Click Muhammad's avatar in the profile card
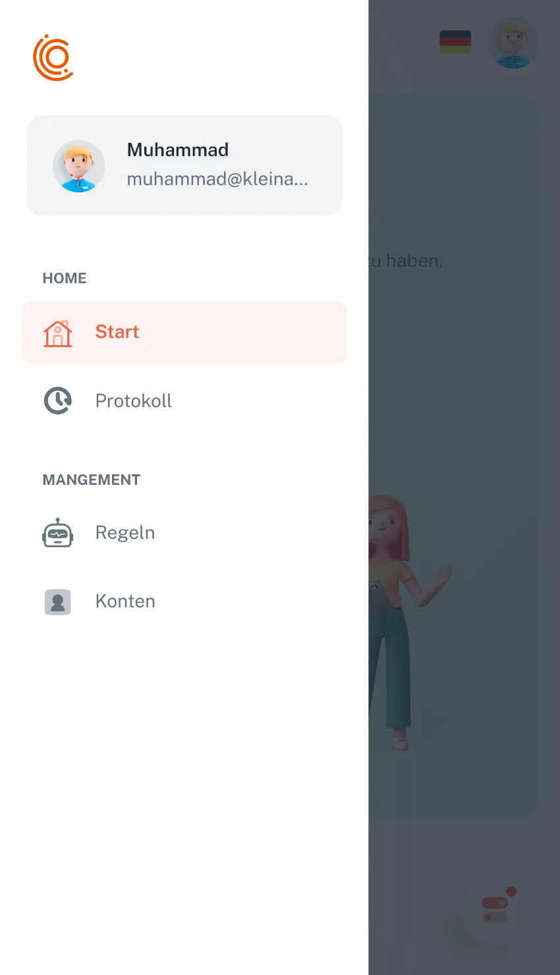560x975 pixels. point(79,166)
